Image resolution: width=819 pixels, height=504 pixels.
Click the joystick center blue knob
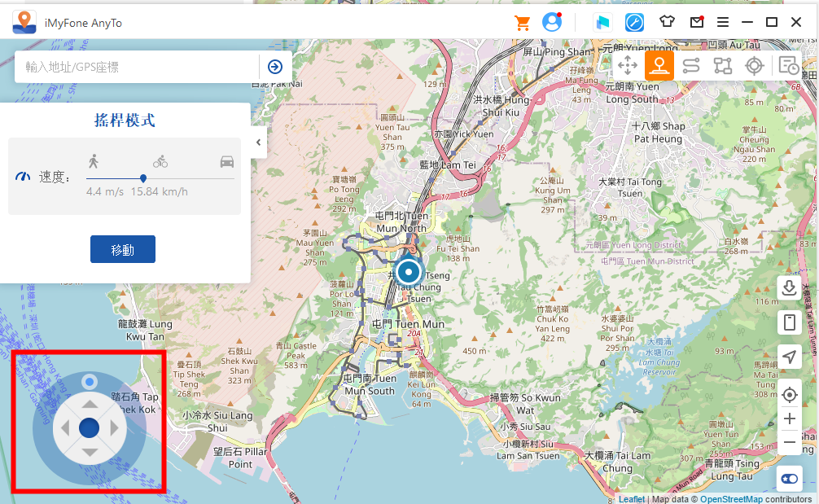click(90, 427)
